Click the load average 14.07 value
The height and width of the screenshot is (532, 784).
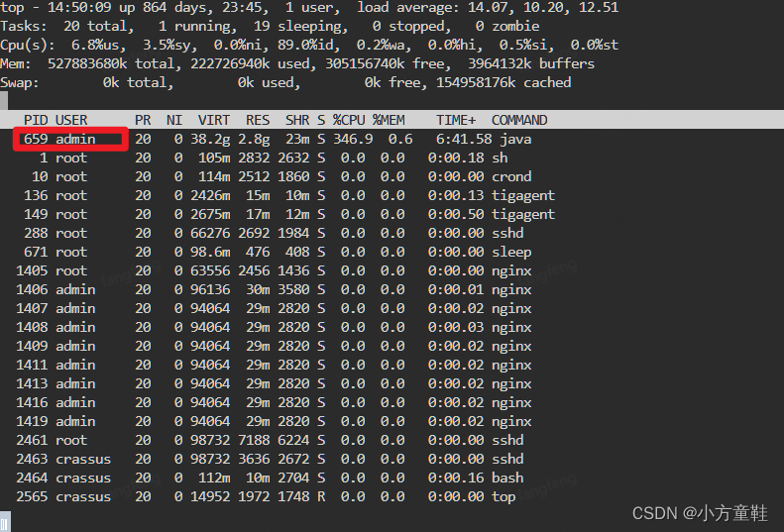coord(488,8)
